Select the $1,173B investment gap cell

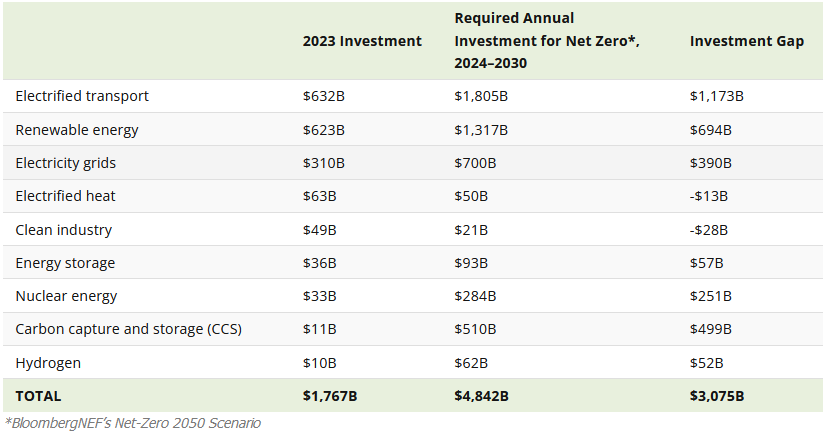(x=717, y=96)
